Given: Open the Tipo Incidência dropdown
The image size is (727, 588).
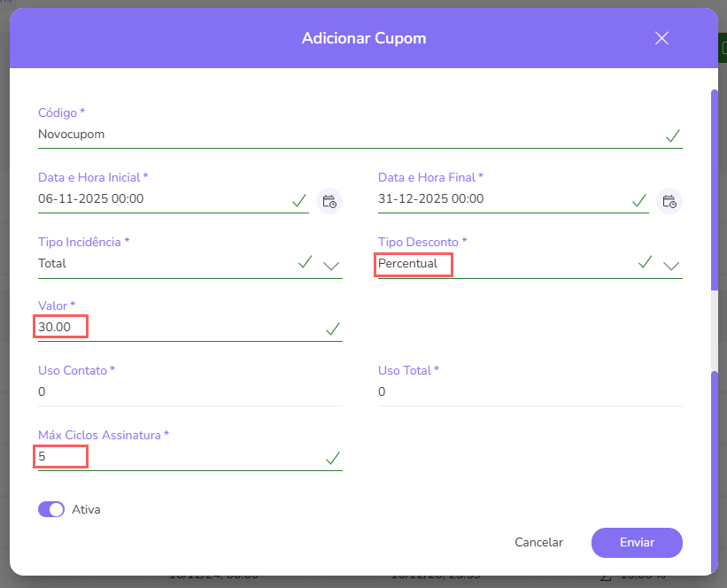Looking at the screenshot, I should tap(332, 265).
